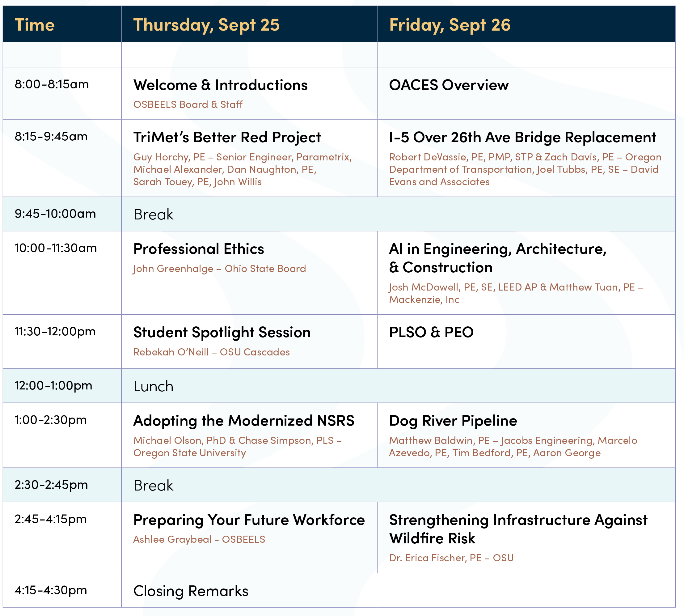Image resolution: width=684 pixels, height=616 pixels.
Task: Open the Professional Ethics session
Action: [199, 249]
